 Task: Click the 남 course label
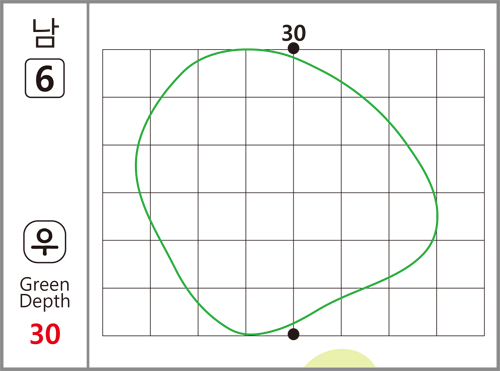coord(45,33)
